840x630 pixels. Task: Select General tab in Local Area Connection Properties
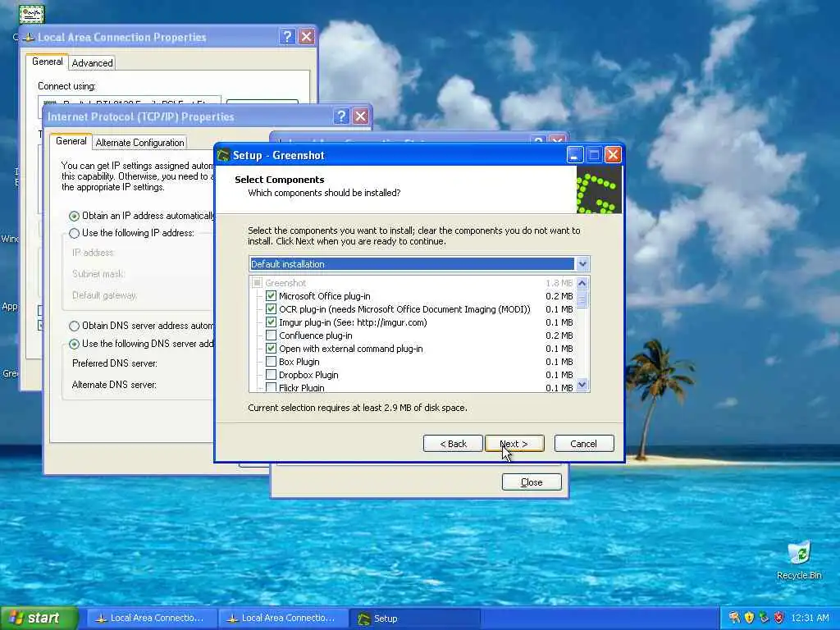tap(47, 62)
